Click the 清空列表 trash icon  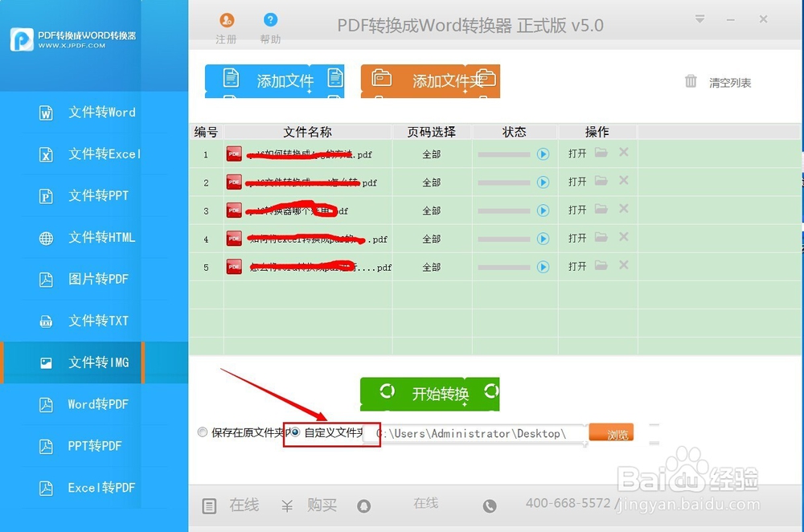tap(691, 81)
